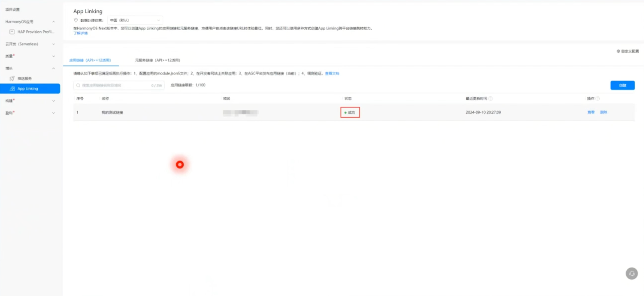Screen dimensions: 644x296
Task: Click the push service rocket icon
Action: (x=12, y=78)
